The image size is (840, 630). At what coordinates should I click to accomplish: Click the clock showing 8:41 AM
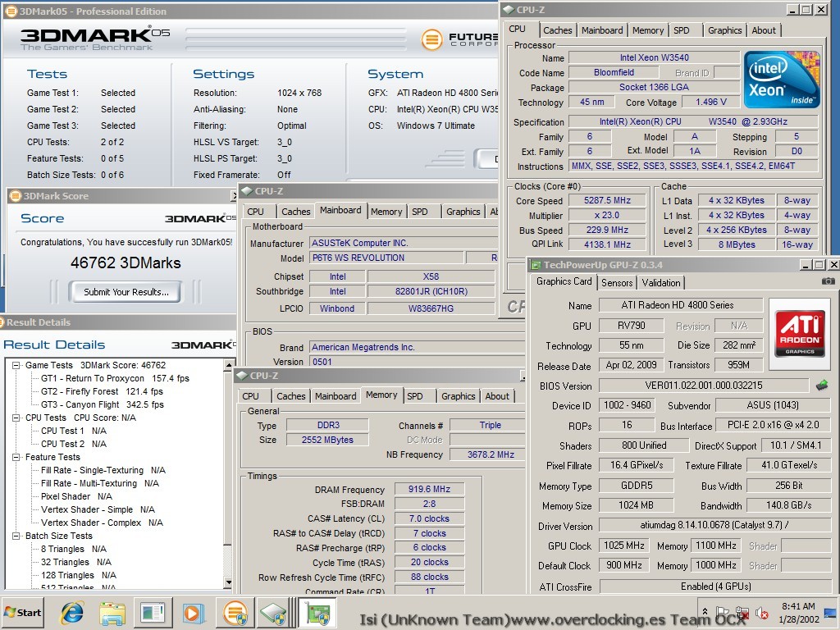pyautogui.click(x=797, y=606)
